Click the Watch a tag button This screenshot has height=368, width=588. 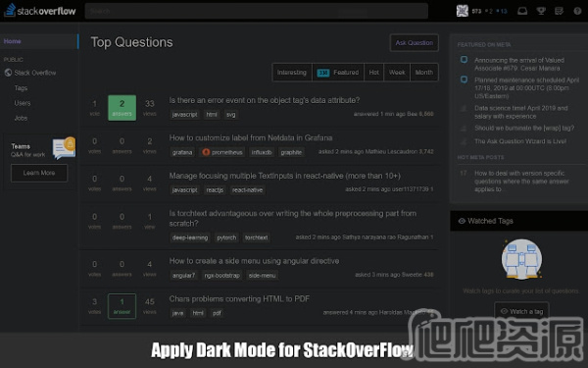coord(521,311)
